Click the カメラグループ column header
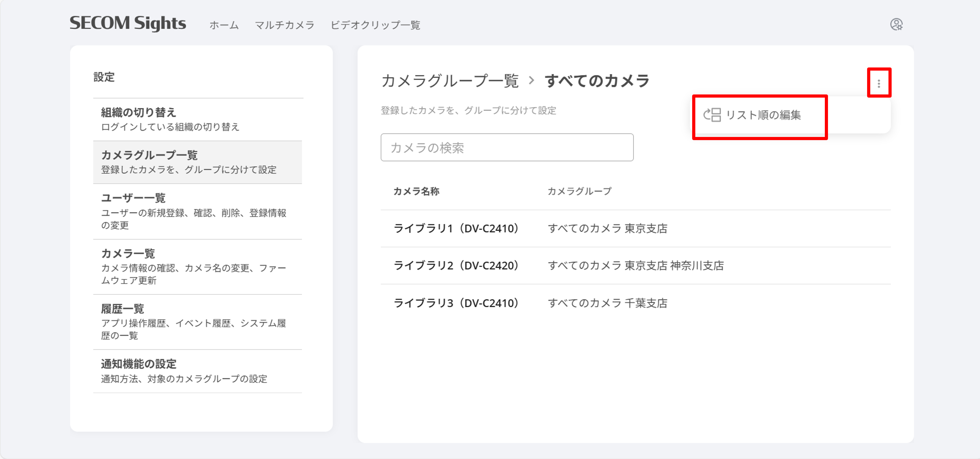The image size is (980, 459). 579,191
